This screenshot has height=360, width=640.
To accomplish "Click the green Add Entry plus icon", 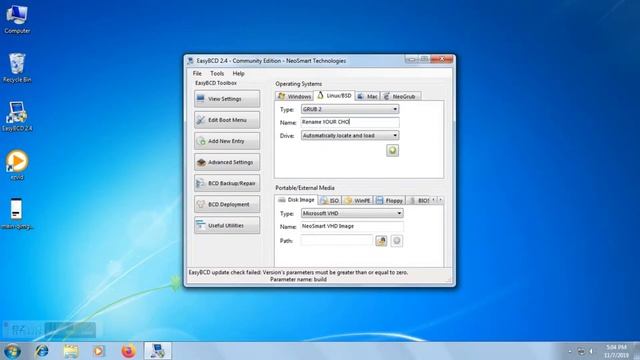I will point(392,151).
